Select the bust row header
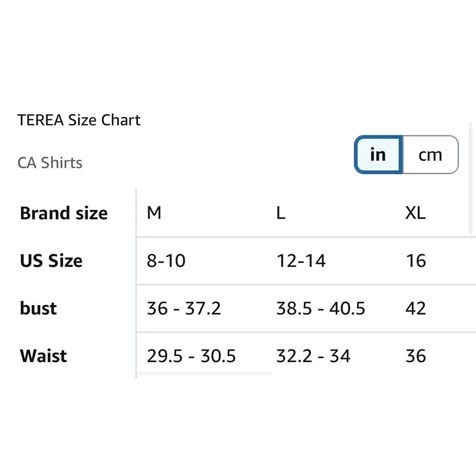This screenshot has height=476, width=476. point(38,308)
